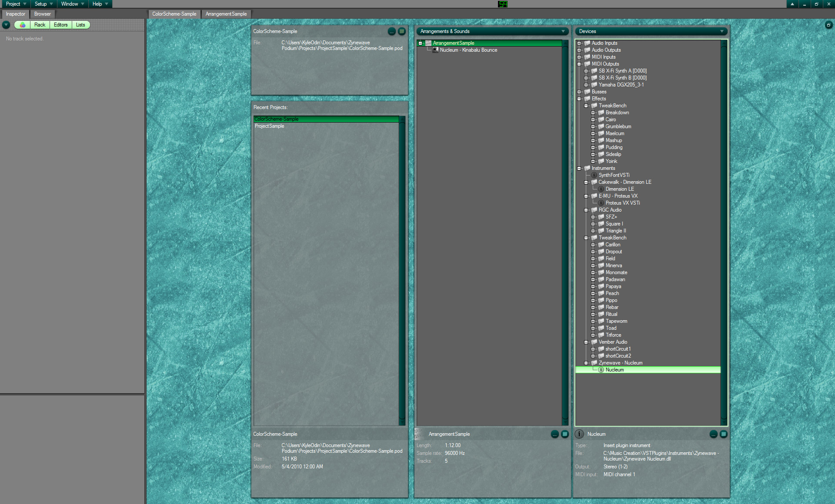Select Nucleum - Kinabalu Bounce sound

click(468, 50)
